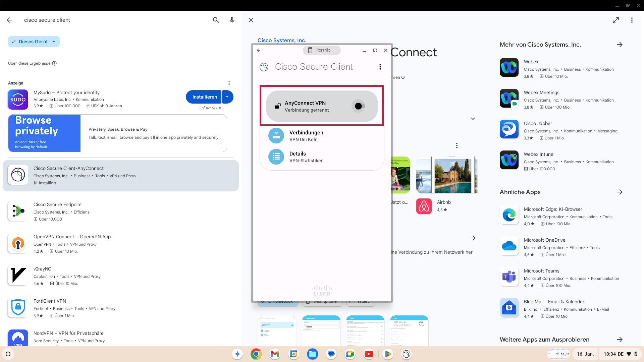Select Cisco Secure Client-AnyConnect result
Screen dimensions: 644x362
point(121,176)
